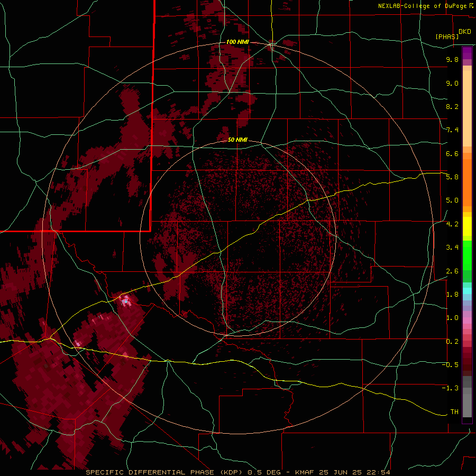This screenshot has width=476, height=476.
Task: Click the SPECIFIC DIFFERENTIAL PHASE (KDP) title text
Action: pos(165,472)
